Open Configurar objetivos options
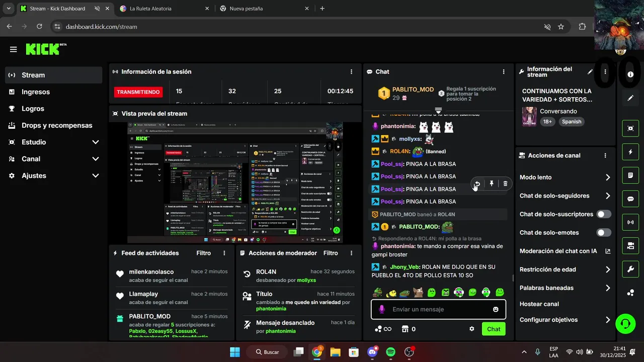 click(565, 320)
